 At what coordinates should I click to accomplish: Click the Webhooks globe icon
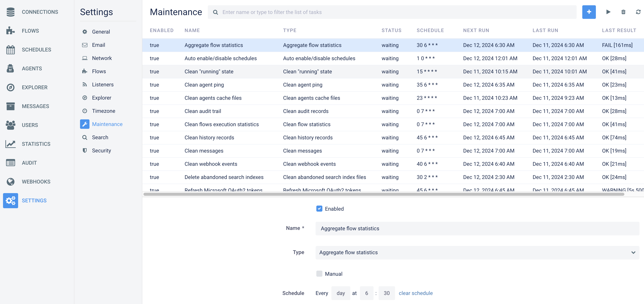click(x=11, y=182)
